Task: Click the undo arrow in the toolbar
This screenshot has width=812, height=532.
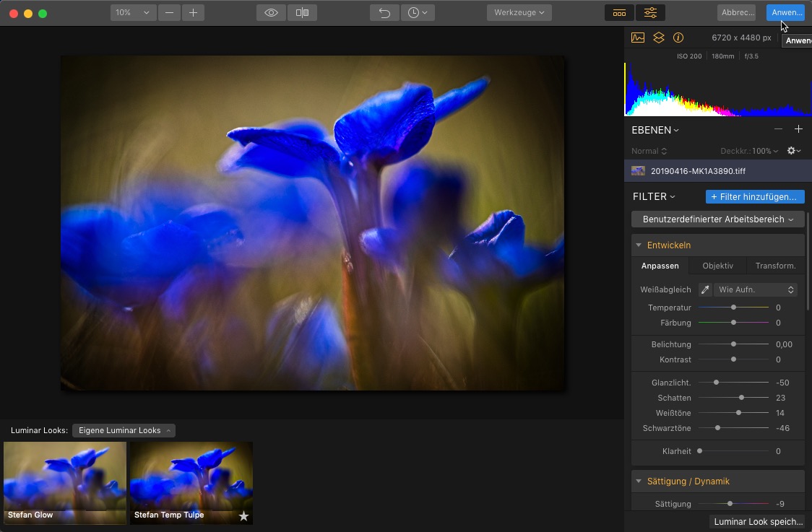Action: click(x=384, y=13)
